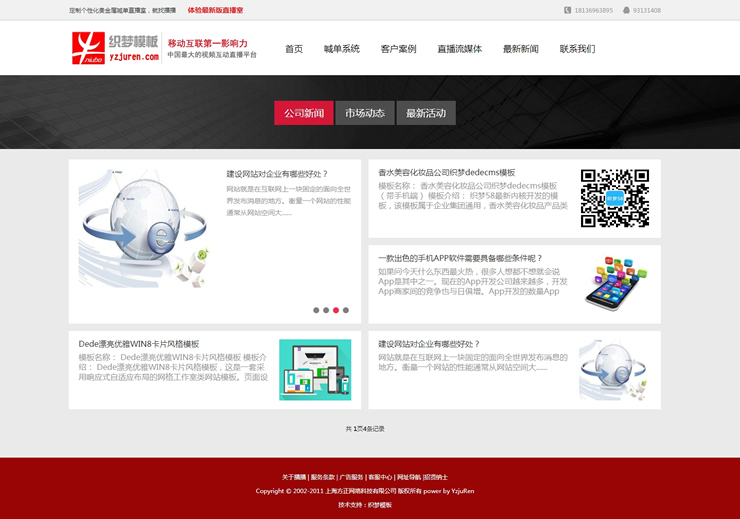Click the 织梦模板 yzjuren.com site logo
This screenshot has height=519, width=740.
[x=115, y=48]
